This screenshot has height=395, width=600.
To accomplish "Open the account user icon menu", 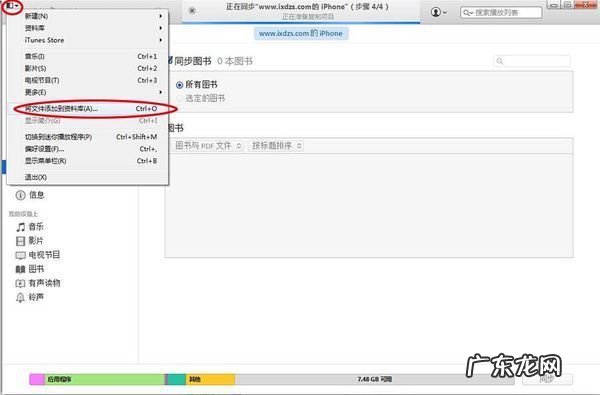I will [439, 12].
